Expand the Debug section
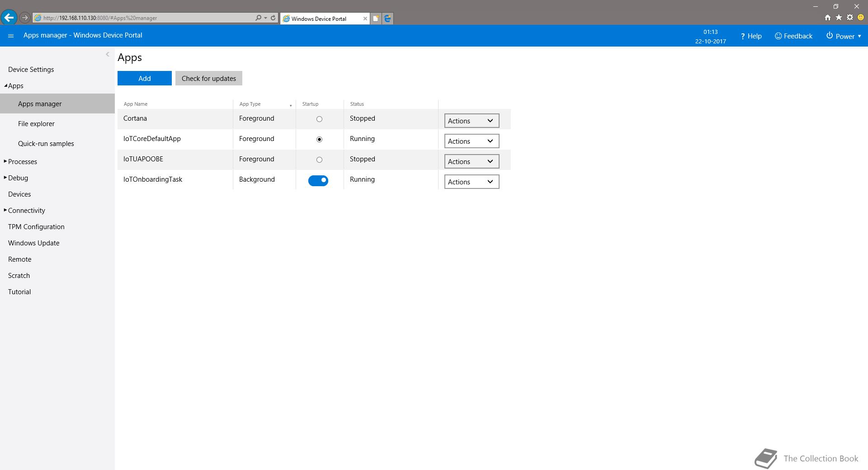The width and height of the screenshot is (868, 470). click(5, 178)
